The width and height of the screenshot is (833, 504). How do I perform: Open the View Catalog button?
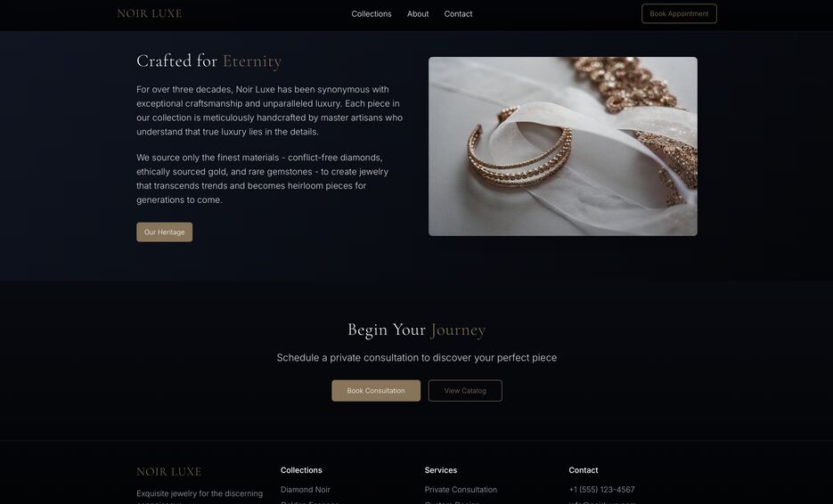(465, 390)
